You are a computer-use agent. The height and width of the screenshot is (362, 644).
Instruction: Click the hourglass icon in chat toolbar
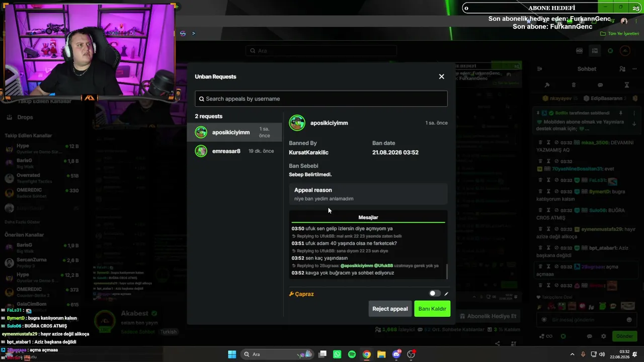point(626,85)
